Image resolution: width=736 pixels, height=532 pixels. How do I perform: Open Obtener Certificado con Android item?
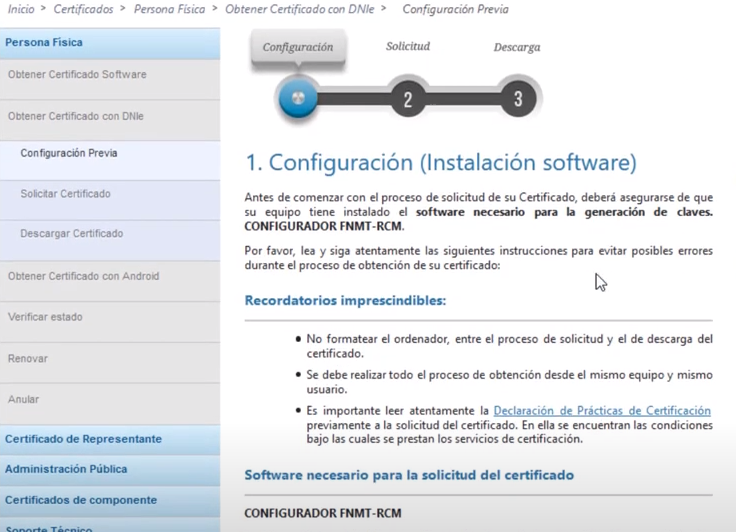point(110,281)
